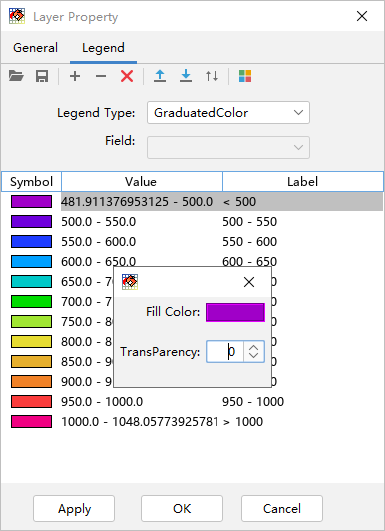Click the light blue swatch for 600 - 650

pos(31,261)
